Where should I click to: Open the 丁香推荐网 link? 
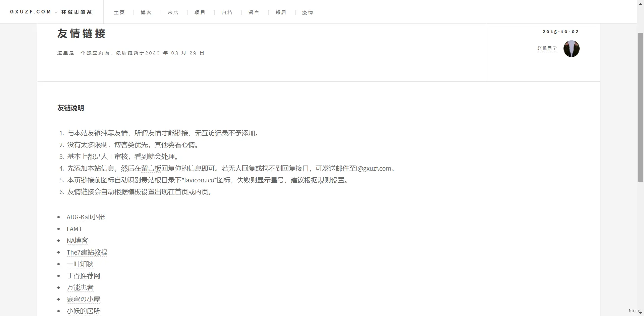coord(83,276)
